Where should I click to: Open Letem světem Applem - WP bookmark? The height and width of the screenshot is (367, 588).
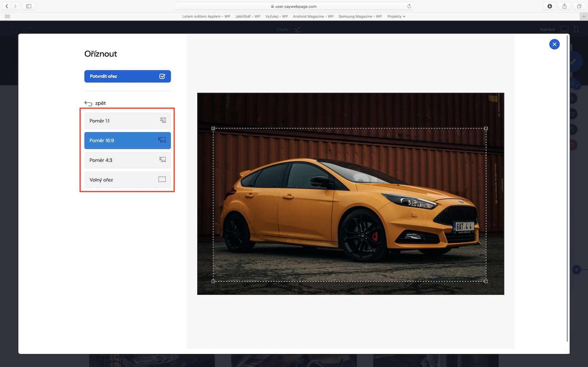(x=206, y=16)
